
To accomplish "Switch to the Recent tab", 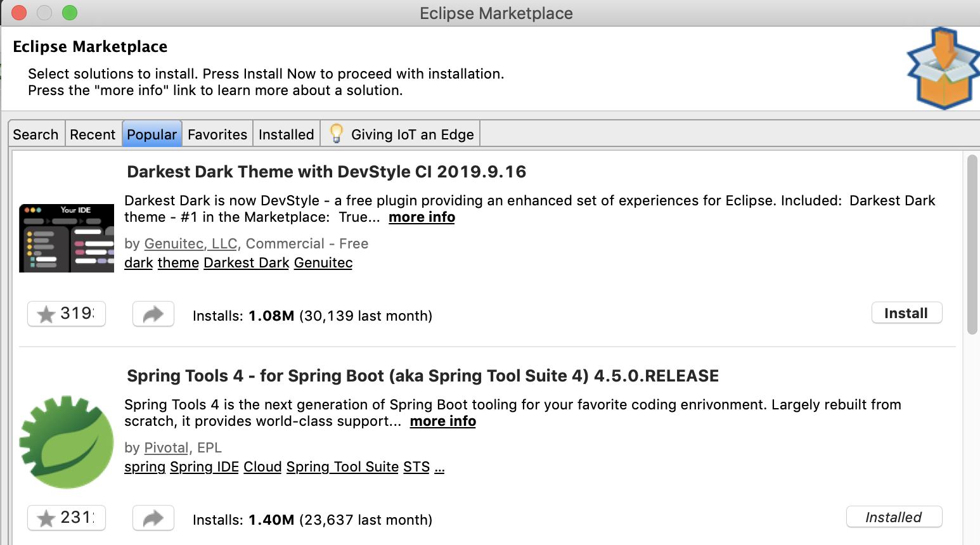I will click(93, 134).
